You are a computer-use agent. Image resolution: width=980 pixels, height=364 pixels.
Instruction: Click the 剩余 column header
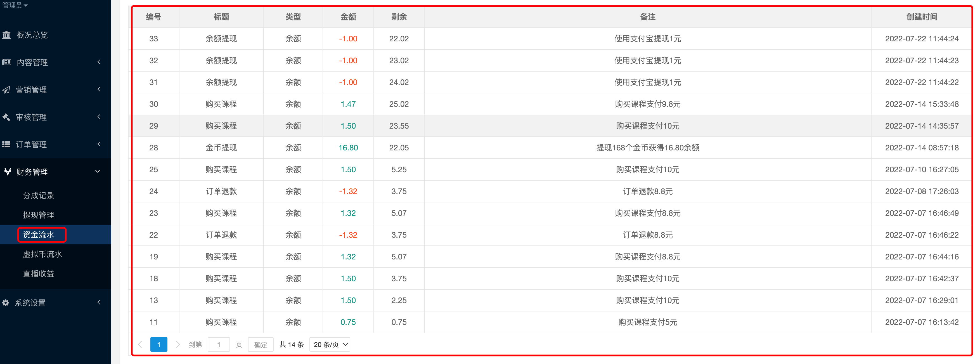(399, 17)
